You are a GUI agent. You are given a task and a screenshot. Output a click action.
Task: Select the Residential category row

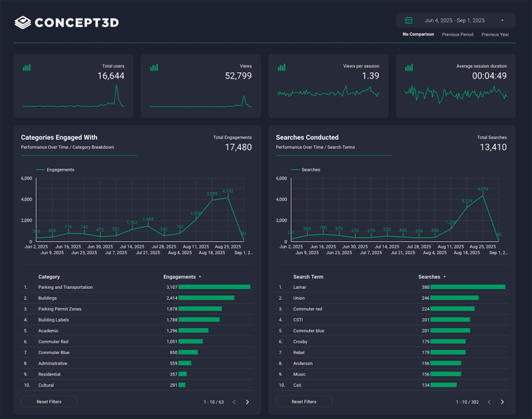(137, 374)
